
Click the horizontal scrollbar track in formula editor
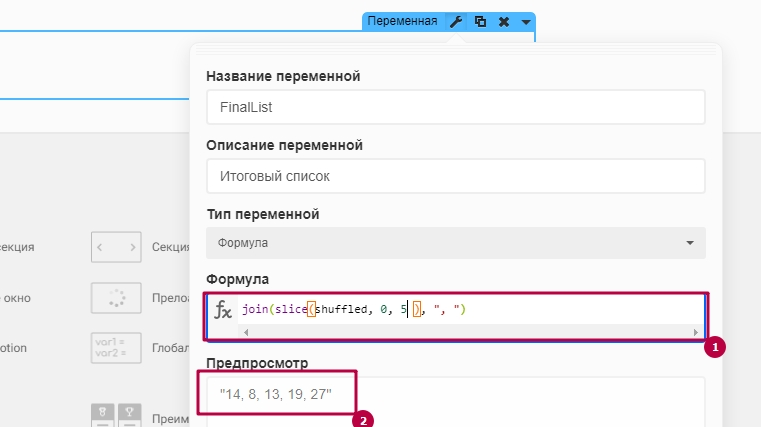tap(471, 332)
